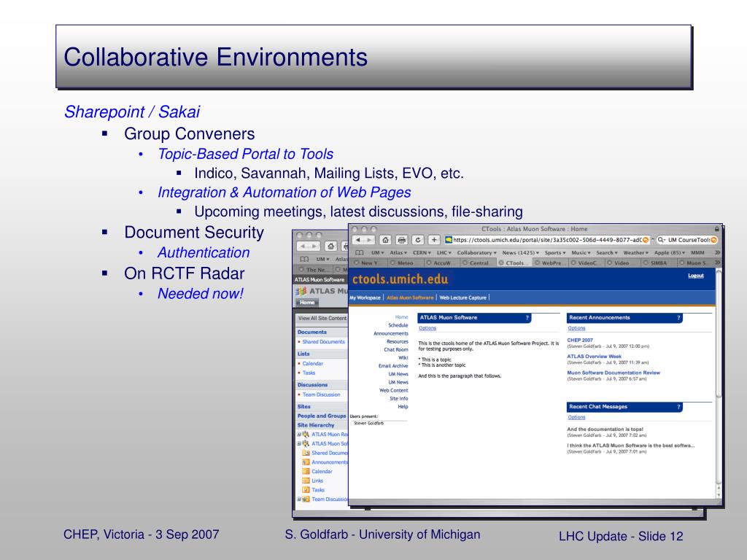This screenshot has height=560, width=747.
Task: Open Chat Room in the CTools side menu
Action: point(396,349)
